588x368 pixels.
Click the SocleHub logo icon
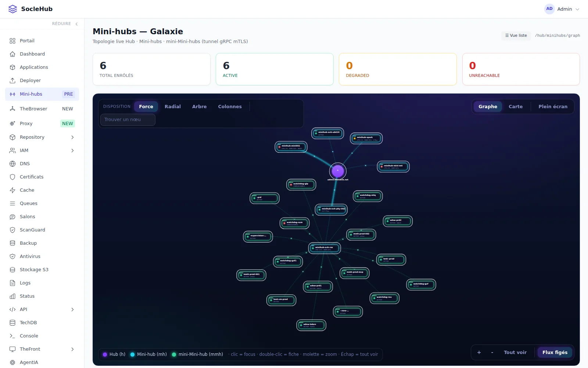12,9
